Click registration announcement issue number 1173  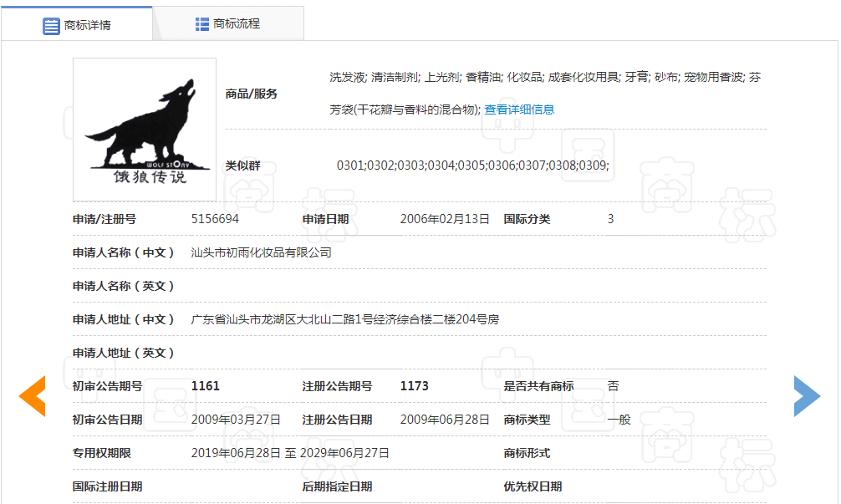coord(415,386)
